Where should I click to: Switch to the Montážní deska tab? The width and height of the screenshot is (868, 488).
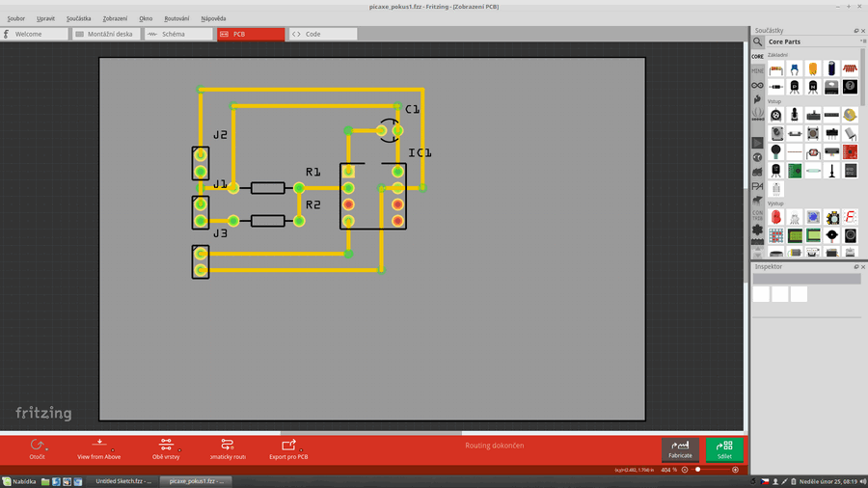[x=106, y=34]
